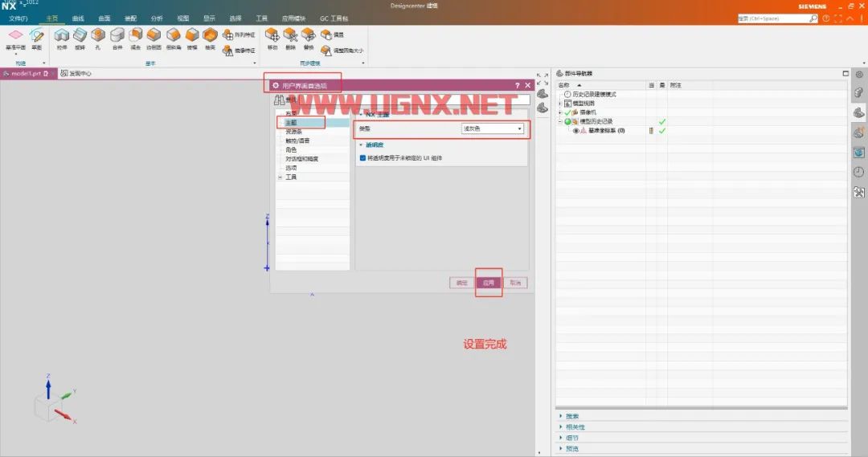Click the binoculars find icon in dialog
Viewport: 868px width, 457px height.
[x=280, y=100]
